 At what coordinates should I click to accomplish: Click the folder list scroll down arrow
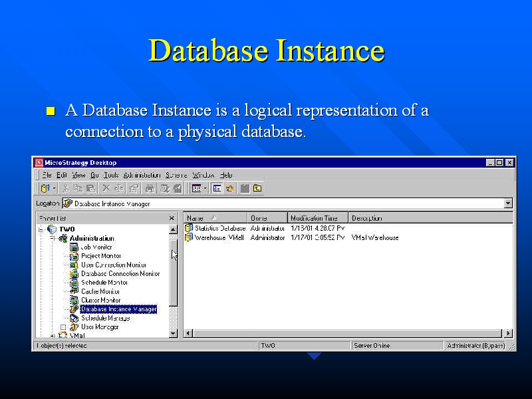click(174, 333)
